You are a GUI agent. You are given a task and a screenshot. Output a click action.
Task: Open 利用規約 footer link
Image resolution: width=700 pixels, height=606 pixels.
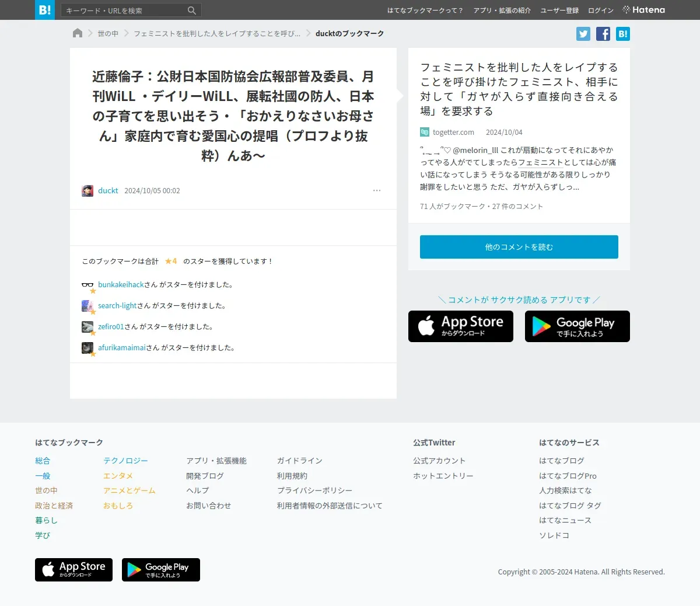292,476
